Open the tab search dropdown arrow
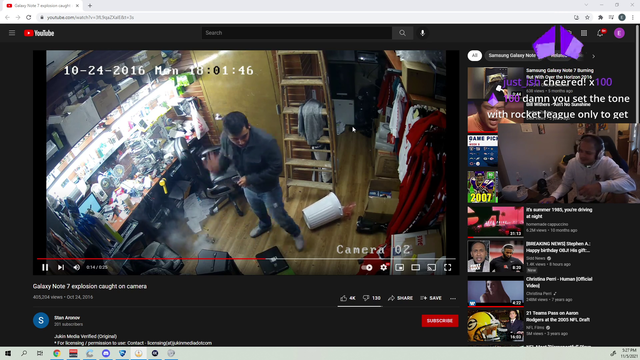Image resolution: width=640 pixels, height=360 pixels. click(587, 5)
